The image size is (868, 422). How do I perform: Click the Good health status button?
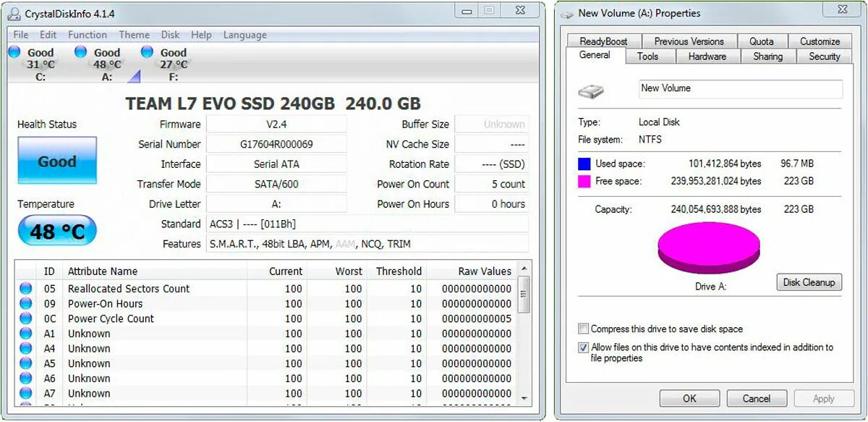57,161
